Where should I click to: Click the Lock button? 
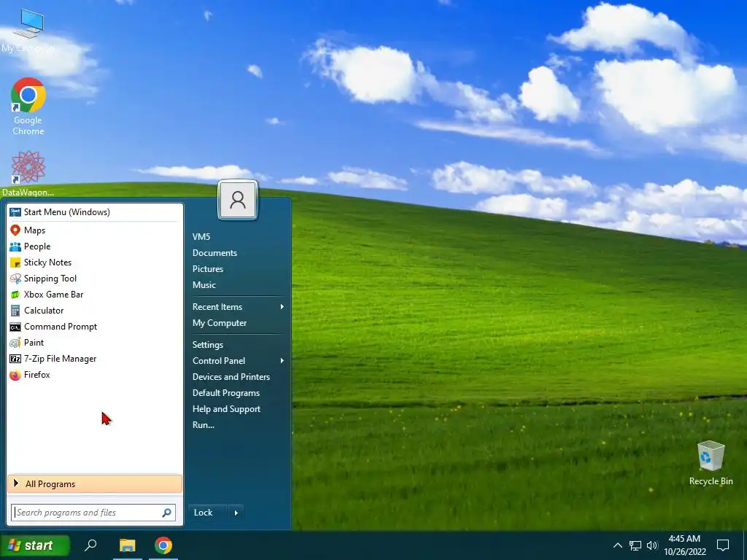(x=209, y=513)
